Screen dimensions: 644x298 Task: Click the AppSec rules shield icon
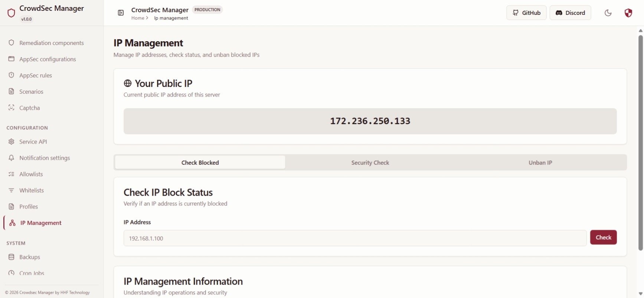[12, 75]
